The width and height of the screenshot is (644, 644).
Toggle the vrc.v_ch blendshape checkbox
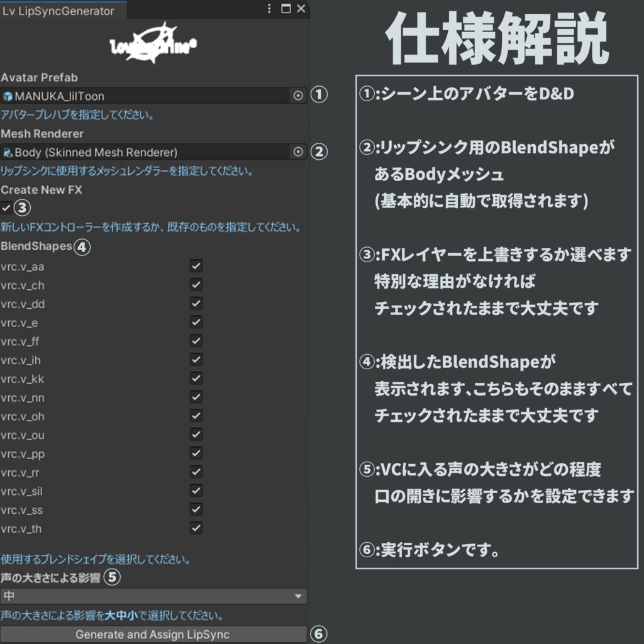point(196,285)
